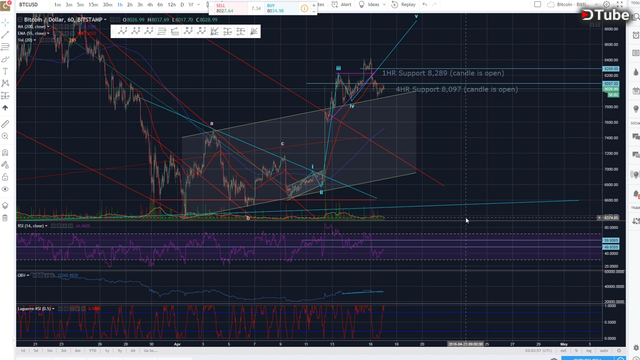The height and width of the screenshot is (360, 640).
Task: Toggle fullscreen chart mode
Action: (620, 4)
